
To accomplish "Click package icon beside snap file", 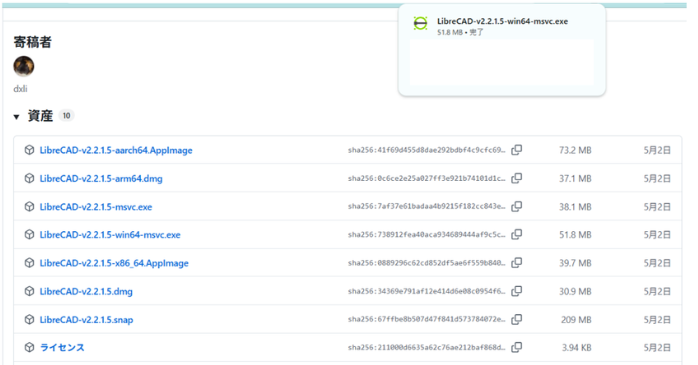I will [29, 319].
